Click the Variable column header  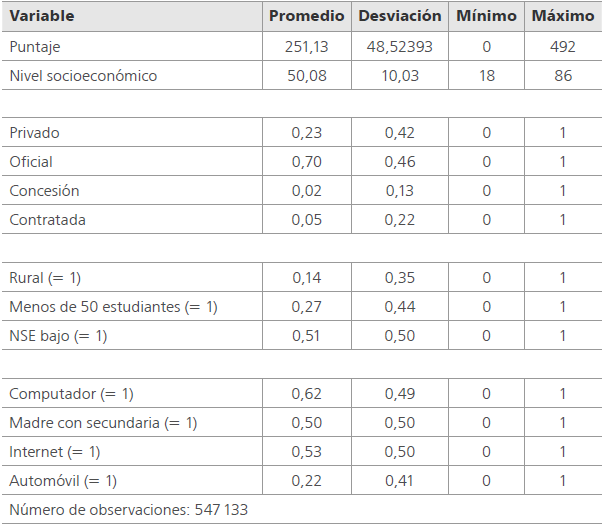click(42, 17)
